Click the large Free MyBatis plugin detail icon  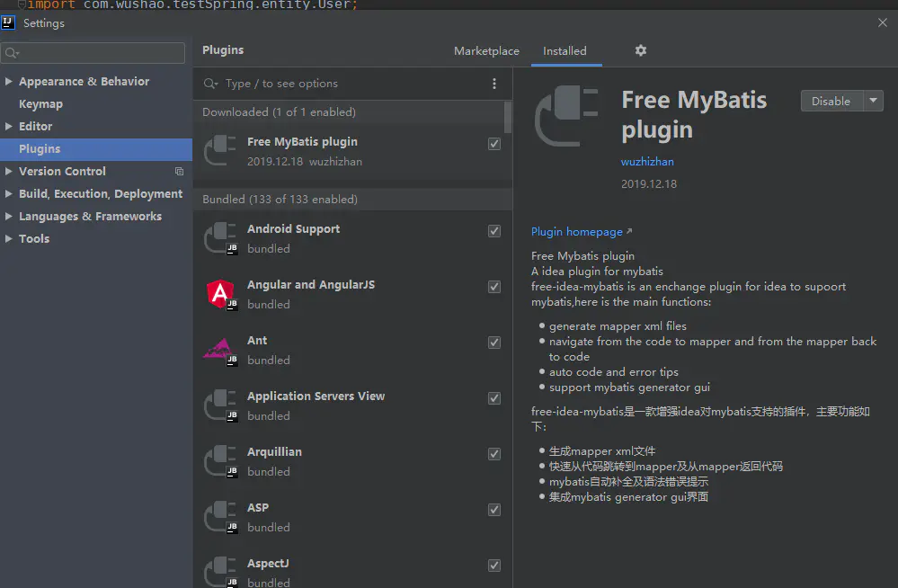point(566,115)
